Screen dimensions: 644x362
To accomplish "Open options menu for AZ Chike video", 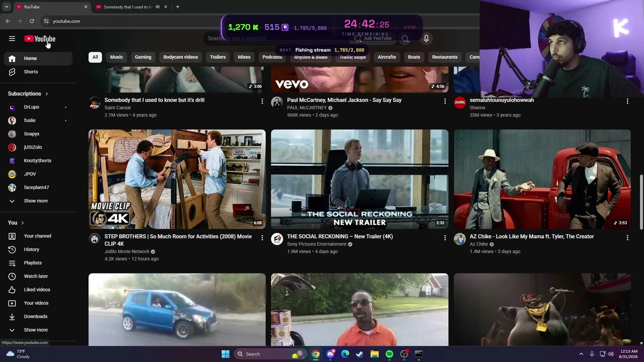I will point(627,237).
